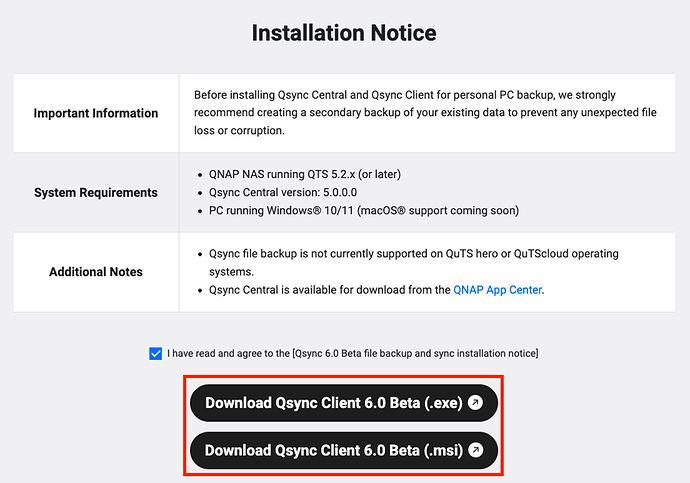Untick the installation notice agreement checkbox

[155, 353]
